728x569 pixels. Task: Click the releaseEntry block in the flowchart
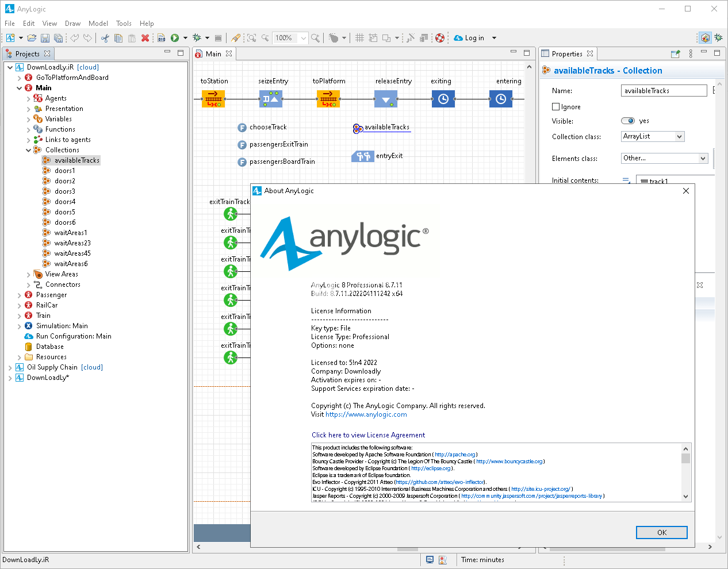[385, 99]
